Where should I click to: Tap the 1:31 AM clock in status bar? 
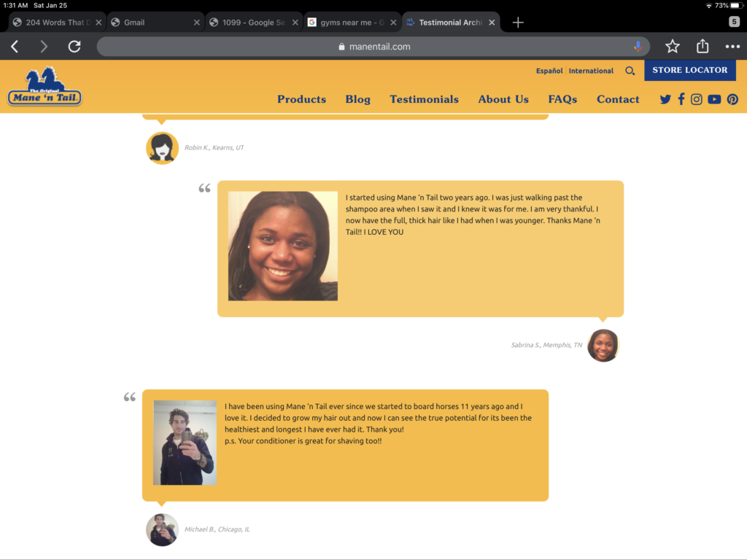(15, 5)
